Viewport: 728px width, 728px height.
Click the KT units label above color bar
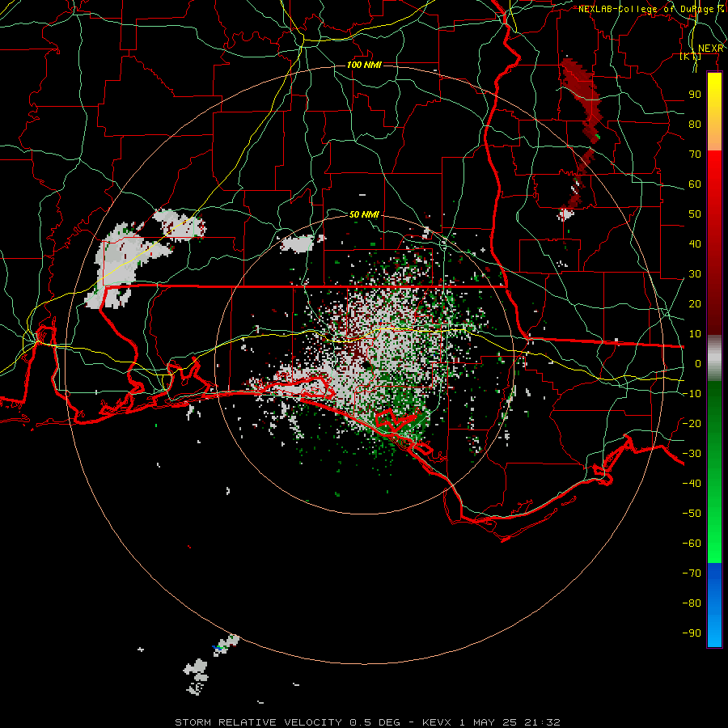(691, 57)
